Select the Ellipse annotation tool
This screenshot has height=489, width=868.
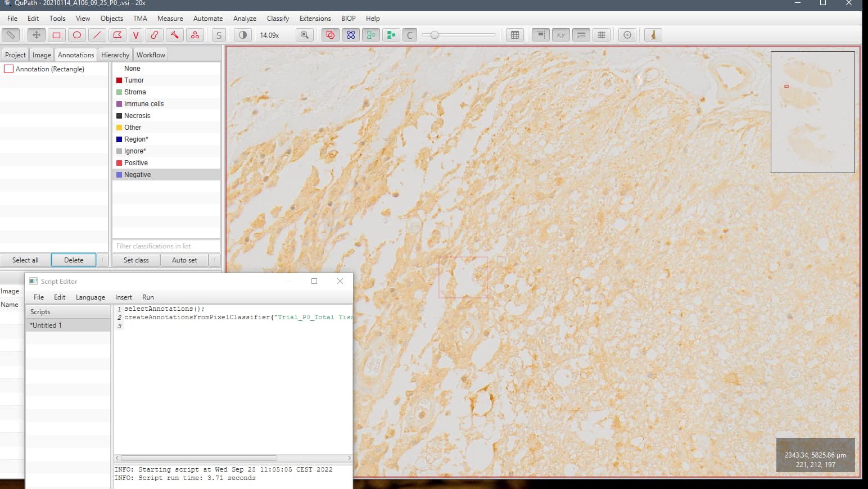point(76,34)
